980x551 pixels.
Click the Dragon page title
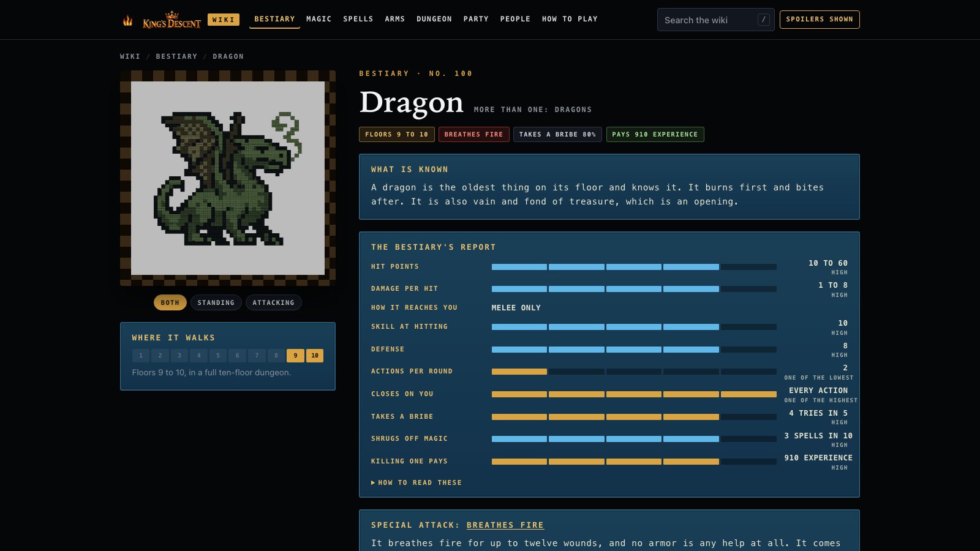412,102
